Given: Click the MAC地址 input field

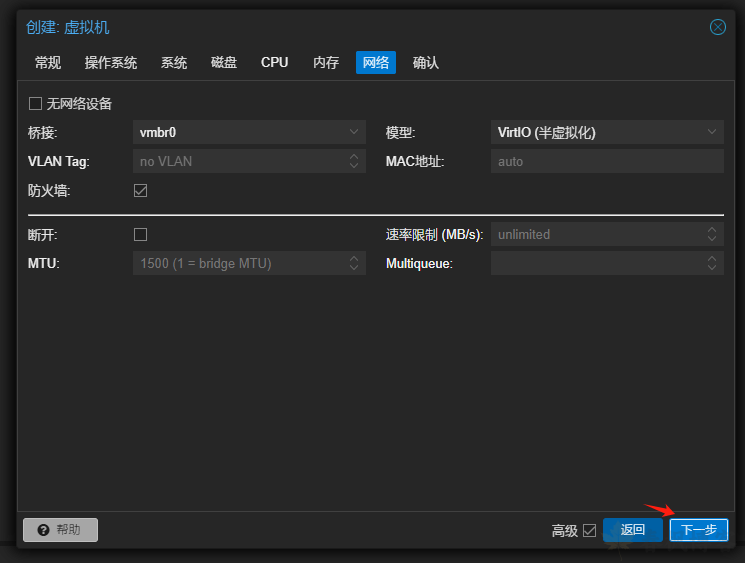Looking at the screenshot, I should pyautogui.click(x=606, y=161).
